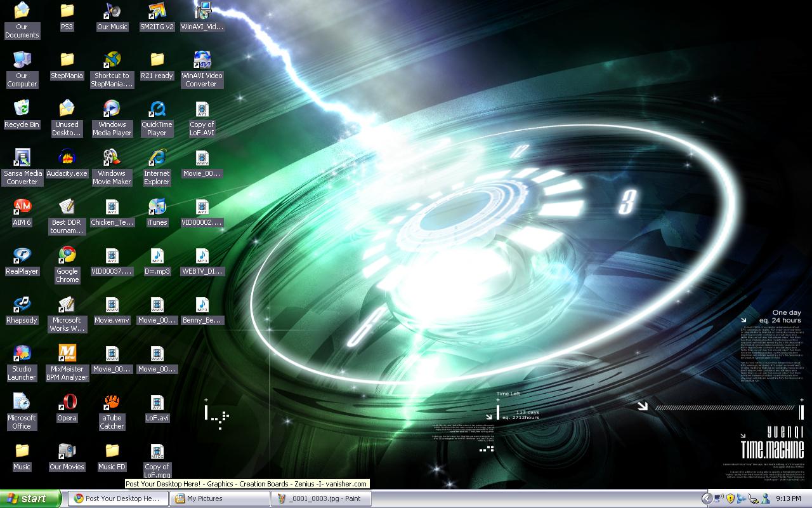Launch the Opera browser shortcut
The height and width of the screenshot is (508, 812).
coord(67,408)
